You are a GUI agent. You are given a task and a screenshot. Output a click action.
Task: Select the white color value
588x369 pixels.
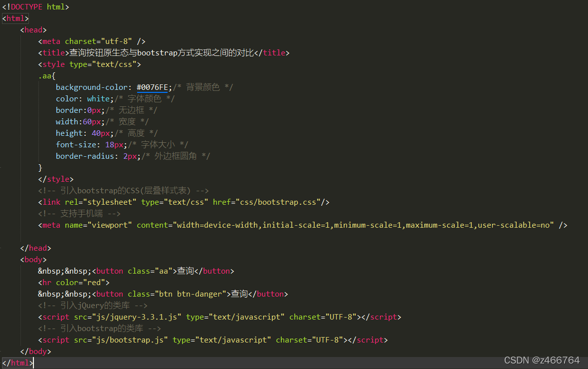click(100, 98)
